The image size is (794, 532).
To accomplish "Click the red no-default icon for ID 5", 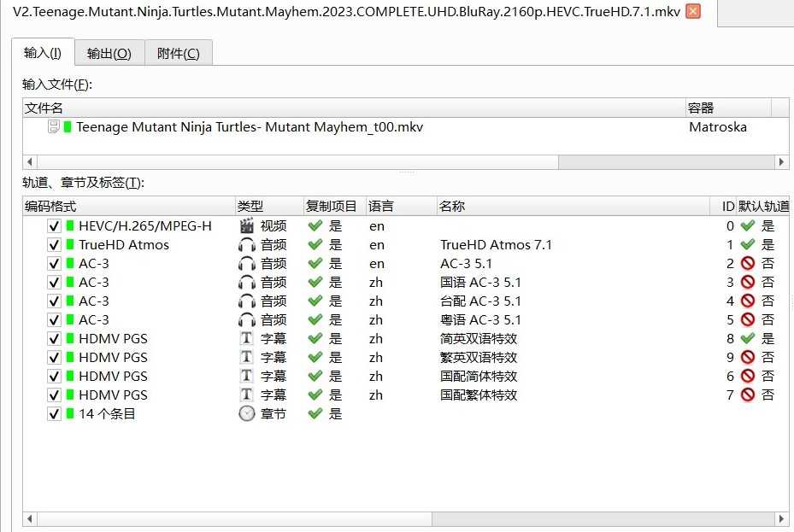I will pyautogui.click(x=747, y=319).
